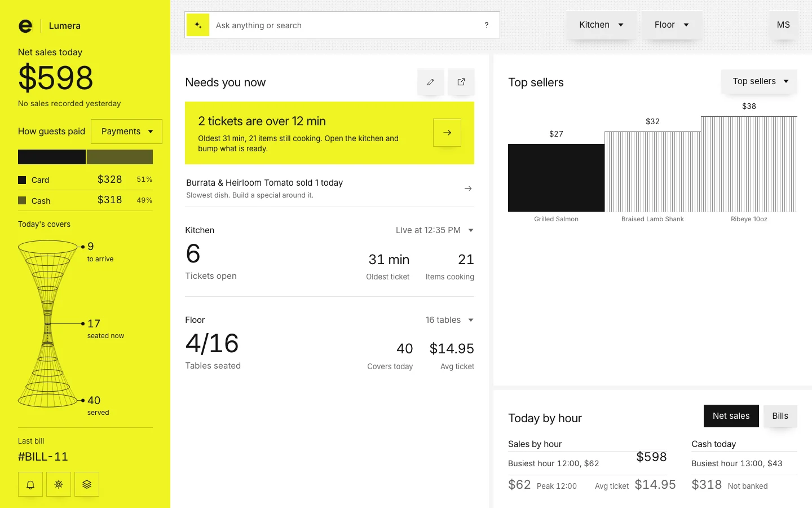Click the Cash segment of payment bar
The width and height of the screenshot is (812, 508).
click(120, 157)
